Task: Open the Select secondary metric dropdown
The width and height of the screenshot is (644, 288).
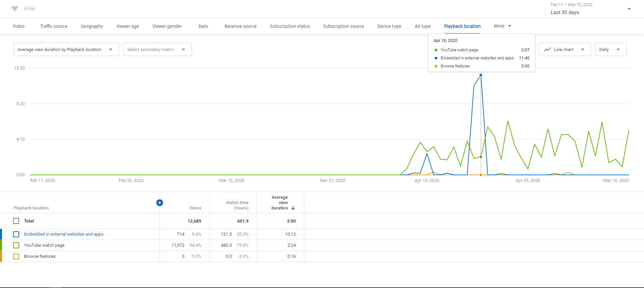Action: click(157, 49)
